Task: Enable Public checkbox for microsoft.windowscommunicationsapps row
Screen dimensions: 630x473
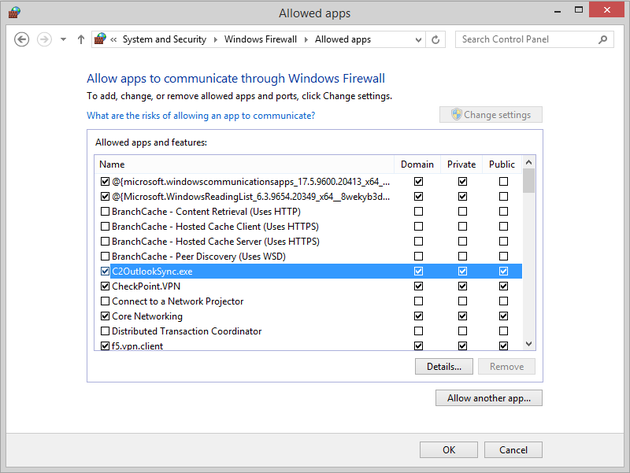Action: (x=503, y=182)
